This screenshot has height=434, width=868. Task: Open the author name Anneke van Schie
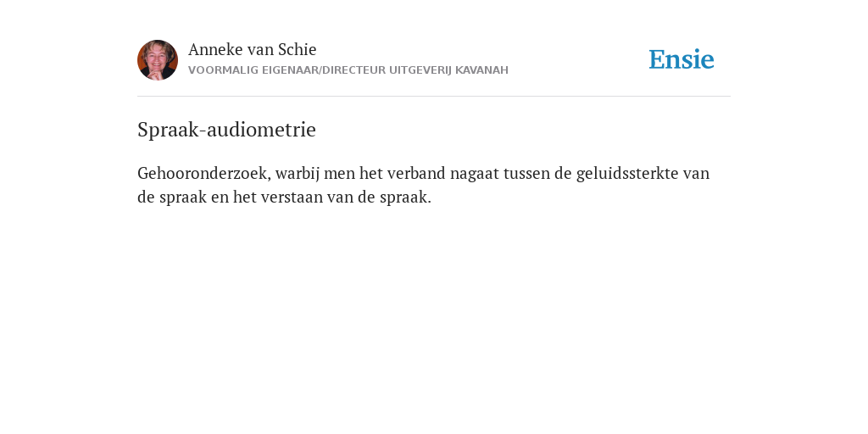click(x=253, y=49)
